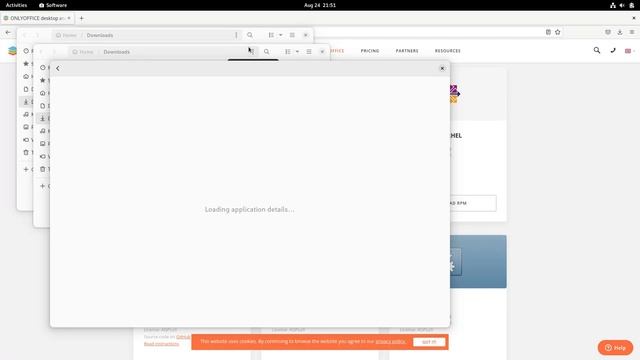Close the Software loading details window
This screenshot has width=640, height=360.
[442, 69]
